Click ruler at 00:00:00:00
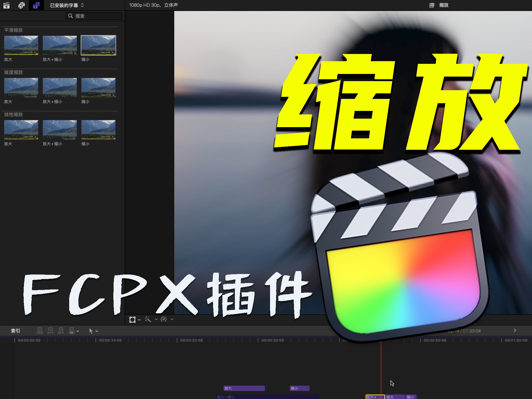Screen dimensions: 532x399 pos(29,340)
